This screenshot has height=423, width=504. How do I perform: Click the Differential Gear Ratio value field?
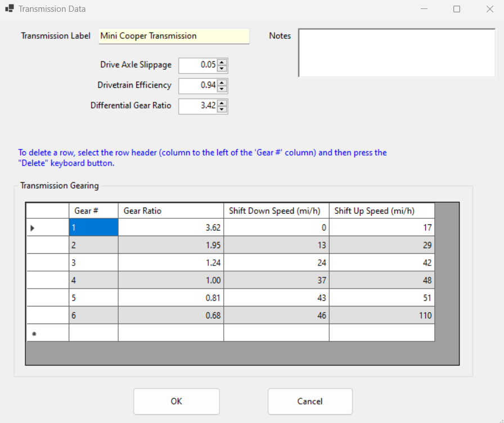(x=199, y=106)
